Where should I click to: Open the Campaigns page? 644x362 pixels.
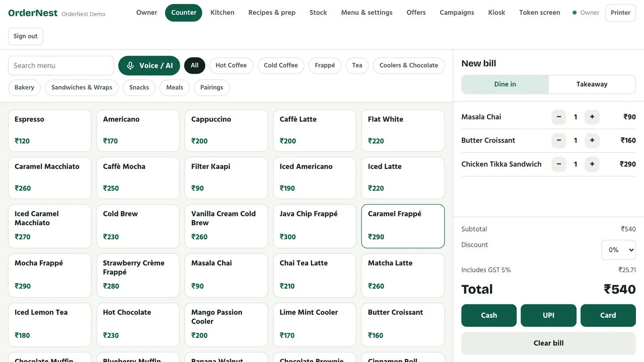[x=457, y=13]
